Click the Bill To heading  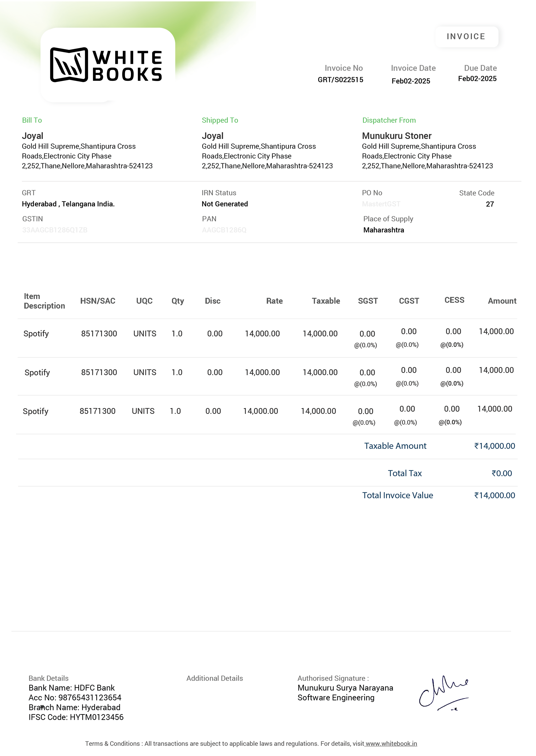click(x=32, y=120)
